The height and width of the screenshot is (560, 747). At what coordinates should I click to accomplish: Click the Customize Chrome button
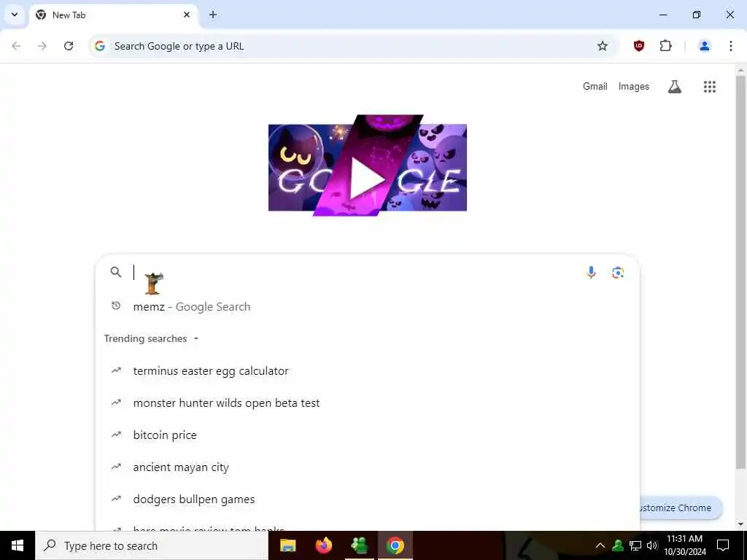coord(681,508)
